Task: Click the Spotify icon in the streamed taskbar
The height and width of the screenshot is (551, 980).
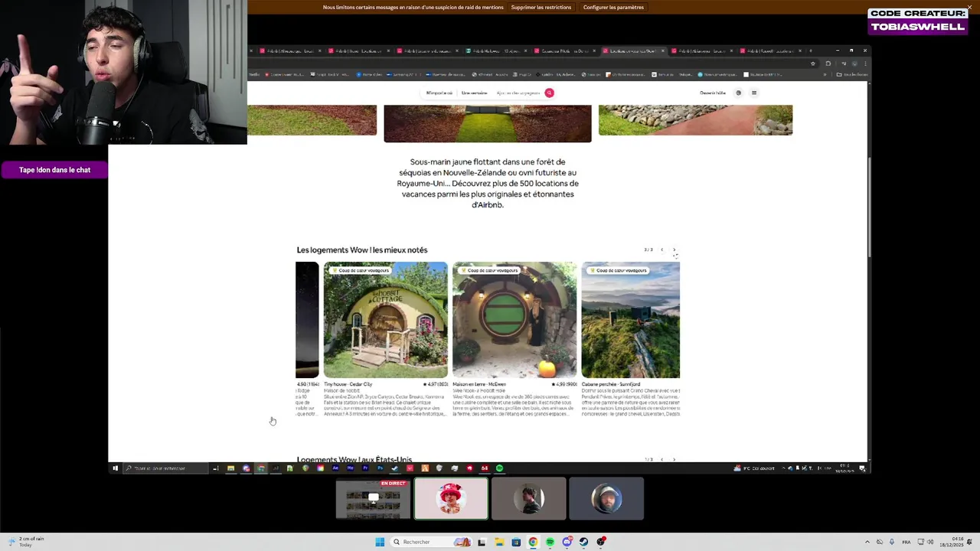Action: coord(499,468)
